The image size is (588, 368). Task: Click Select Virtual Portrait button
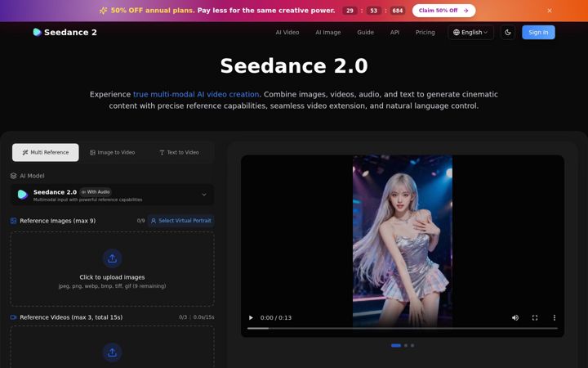[180, 221]
